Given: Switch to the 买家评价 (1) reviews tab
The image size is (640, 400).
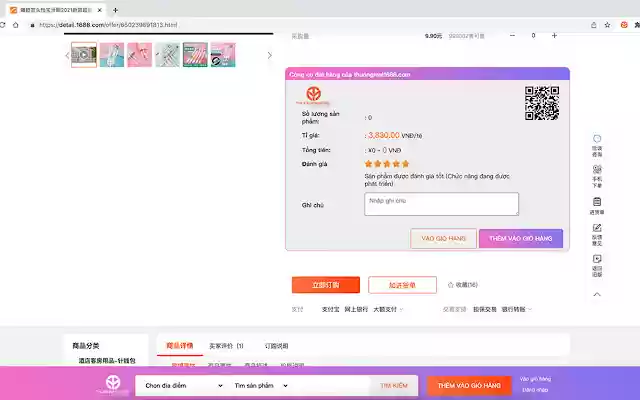Looking at the screenshot, I should 226,346.
